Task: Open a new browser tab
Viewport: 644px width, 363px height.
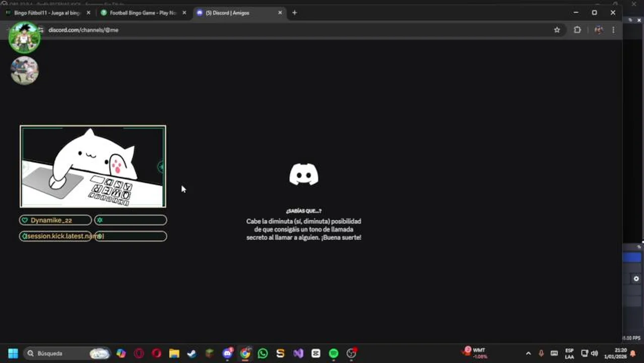Action: 295,13
